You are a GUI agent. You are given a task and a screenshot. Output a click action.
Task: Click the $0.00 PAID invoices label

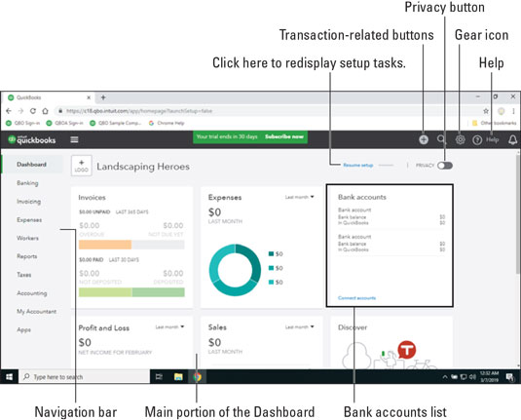click(91, 260)
